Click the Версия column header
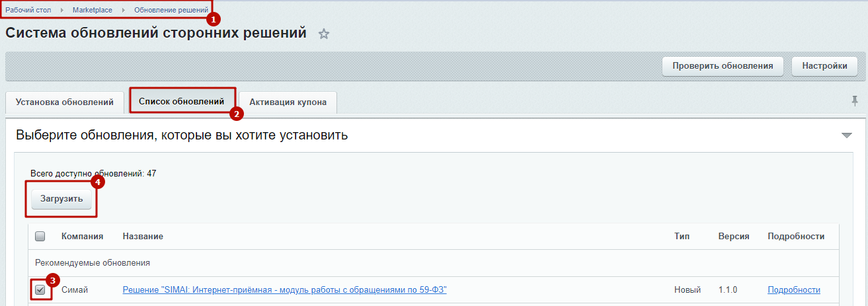 point(733,236)
